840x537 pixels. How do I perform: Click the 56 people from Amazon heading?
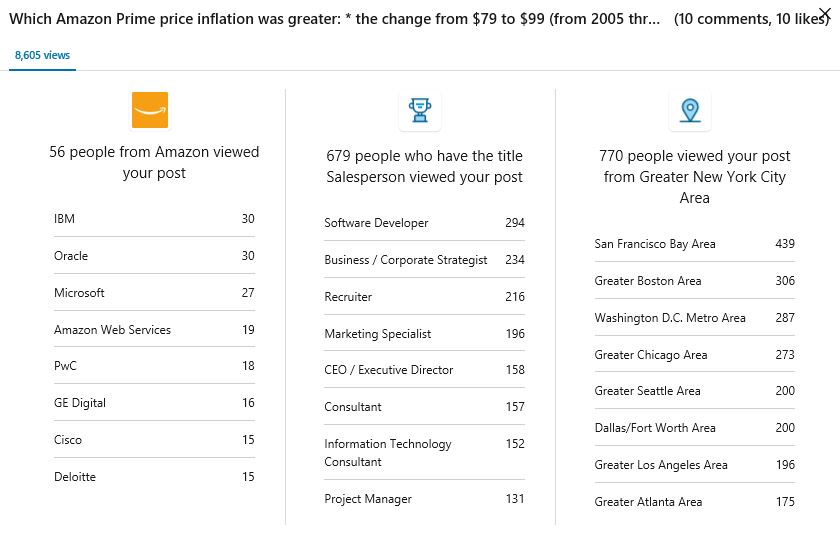click(154, 162)
